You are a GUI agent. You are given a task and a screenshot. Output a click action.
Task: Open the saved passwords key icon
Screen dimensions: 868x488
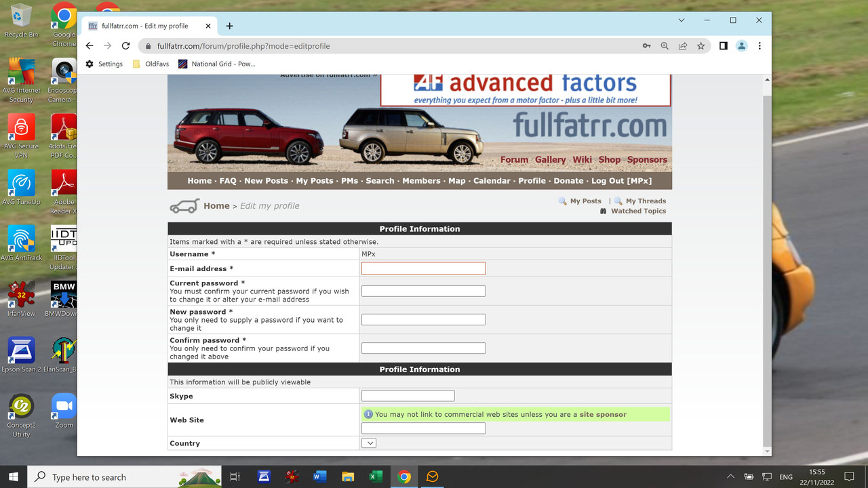tap(646, 46)
